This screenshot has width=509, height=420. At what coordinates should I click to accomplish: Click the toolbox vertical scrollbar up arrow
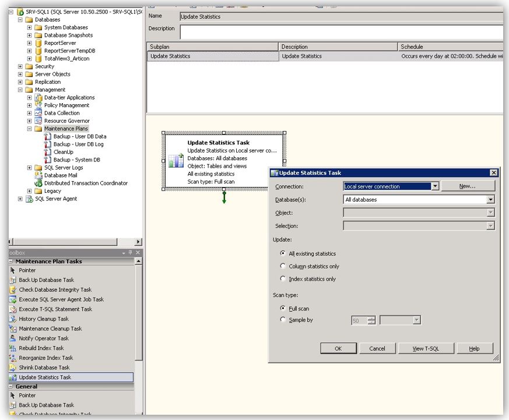coord(139,261)
